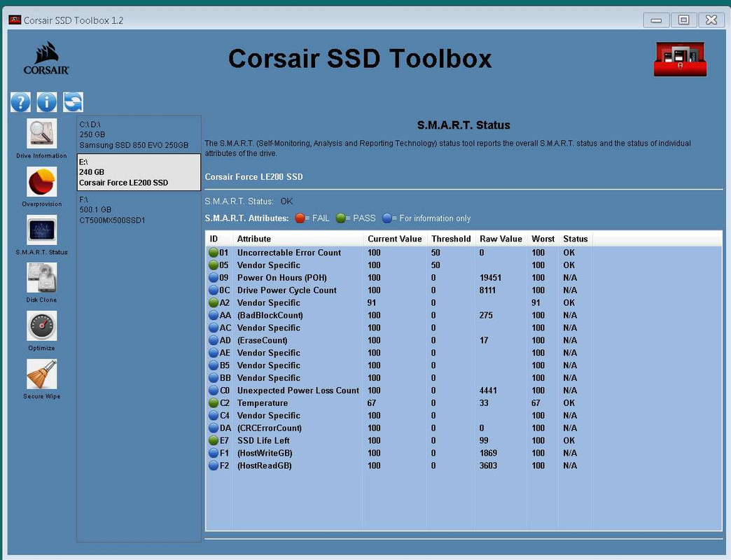Click raw value 8111
Screen dimensions: 731x560
point(487,290)
